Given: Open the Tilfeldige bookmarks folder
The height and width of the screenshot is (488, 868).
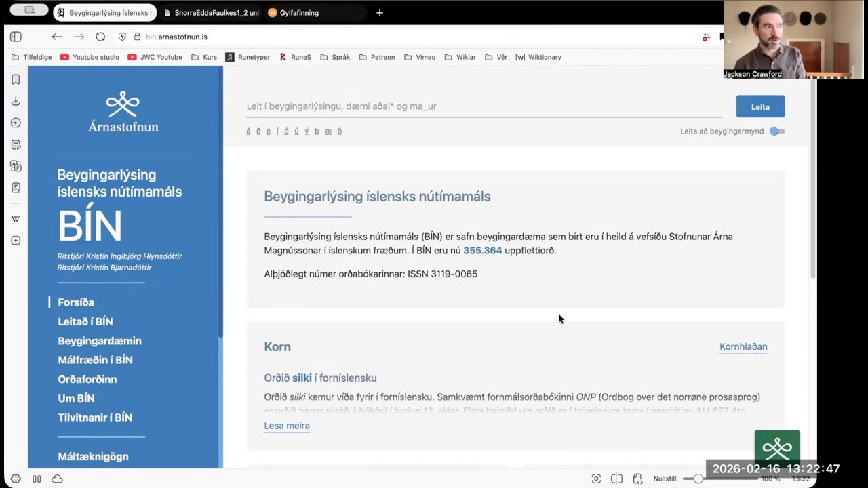Looking at the screenshot, I should coord(31,57).
